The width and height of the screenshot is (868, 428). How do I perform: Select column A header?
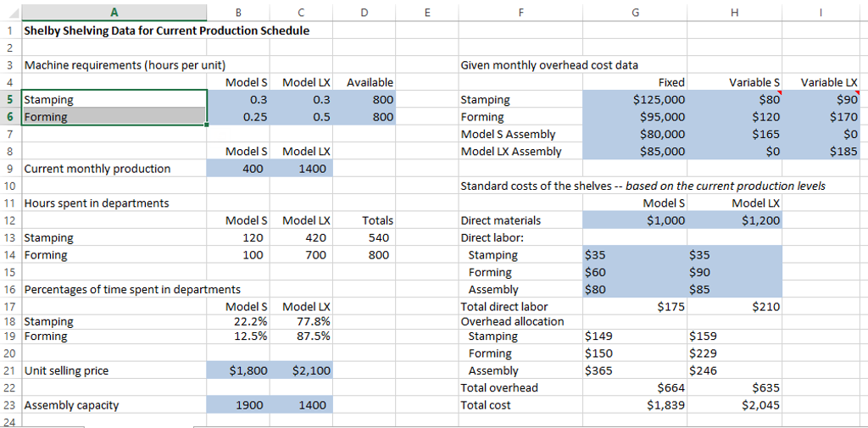point(114,12)
